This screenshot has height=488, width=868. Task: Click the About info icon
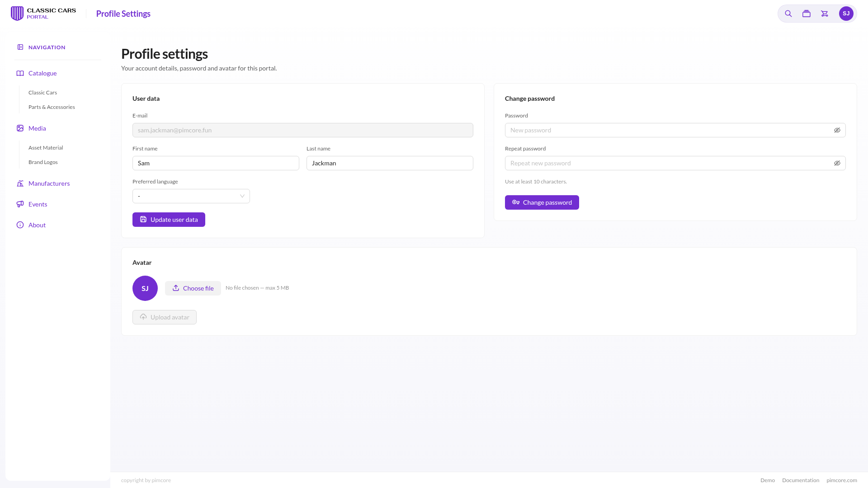click(20, 225)
